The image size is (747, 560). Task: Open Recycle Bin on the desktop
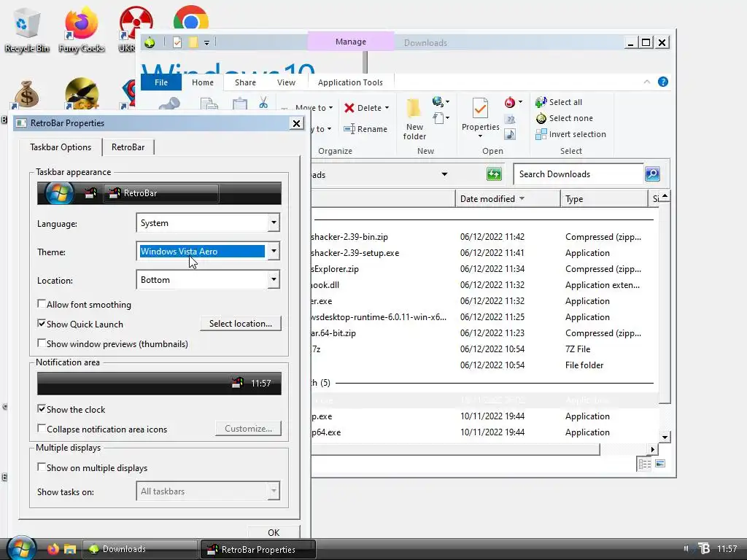point(27,29)
